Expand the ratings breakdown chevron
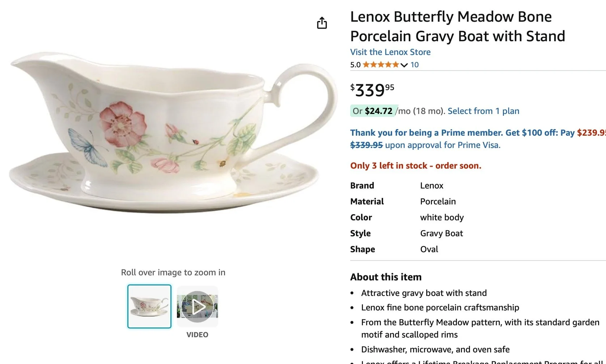Viewport: 606px width, 364px height. pyautogui.click(x=404, y=65)
